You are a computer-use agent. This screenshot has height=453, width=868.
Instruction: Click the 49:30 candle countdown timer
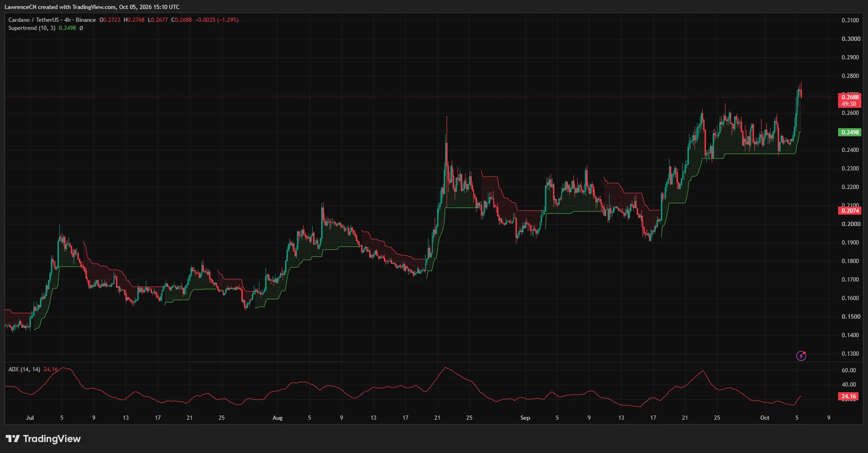[849, 104]
